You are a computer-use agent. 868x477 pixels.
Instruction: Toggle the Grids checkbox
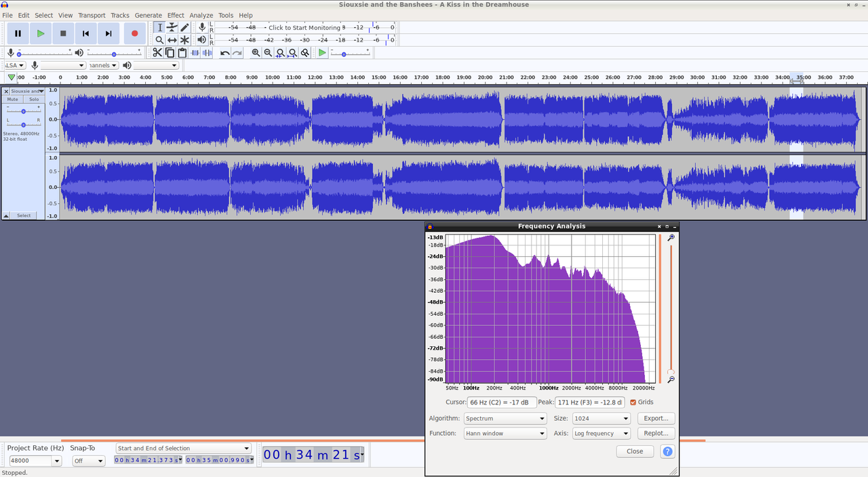pos(633,402)
